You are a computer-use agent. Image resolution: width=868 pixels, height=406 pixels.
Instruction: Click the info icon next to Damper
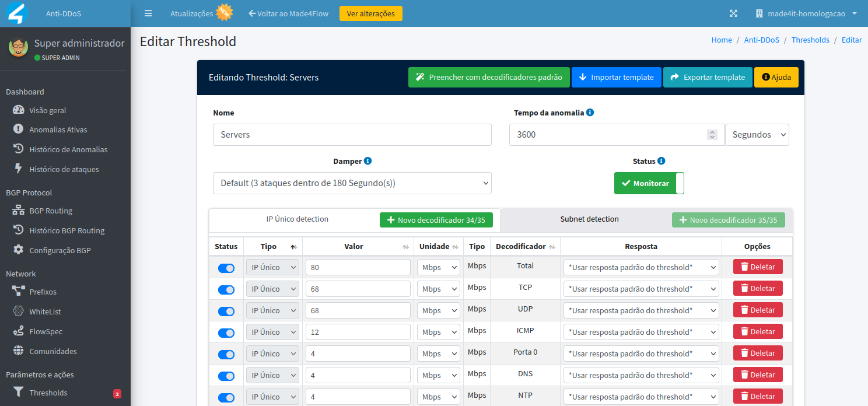click(x=367, y=161)
